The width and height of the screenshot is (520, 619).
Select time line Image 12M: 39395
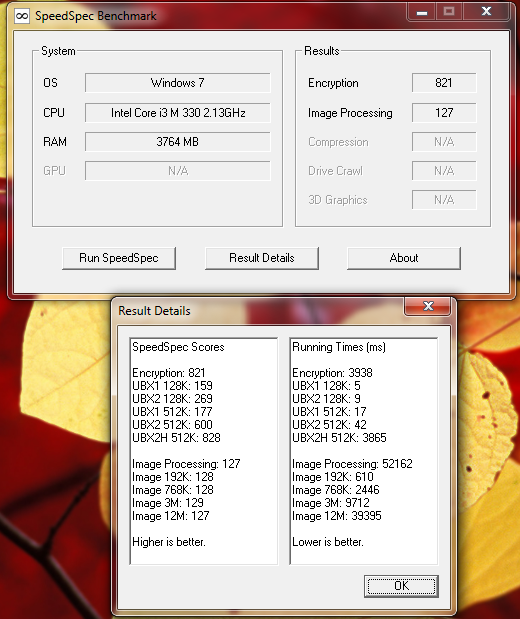[x=337, y=516]
